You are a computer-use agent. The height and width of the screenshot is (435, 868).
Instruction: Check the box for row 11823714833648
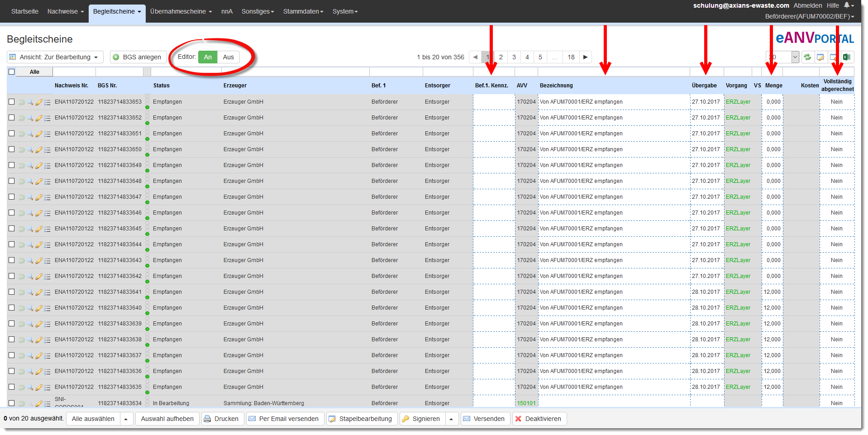pyautogui.click(x=12, y=181)
